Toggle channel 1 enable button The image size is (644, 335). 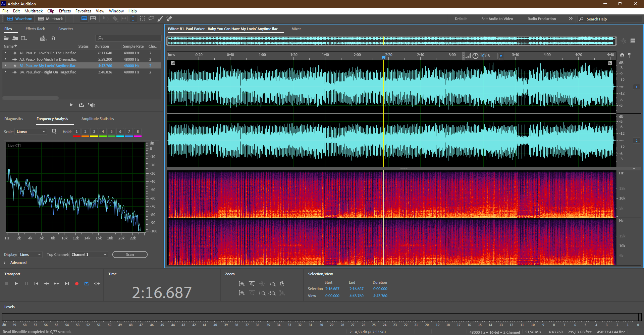click(636, 87)
